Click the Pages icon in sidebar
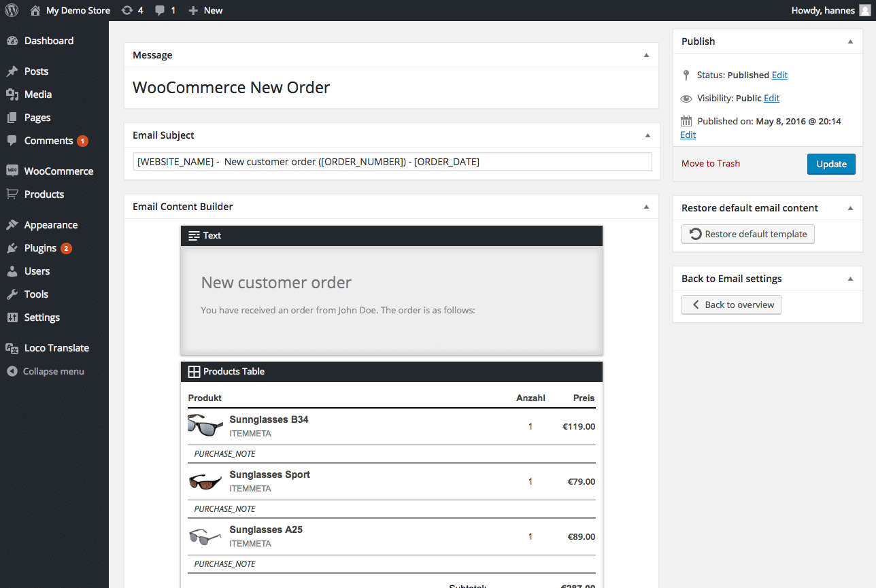876x588 pixels. tap(12, 118)
